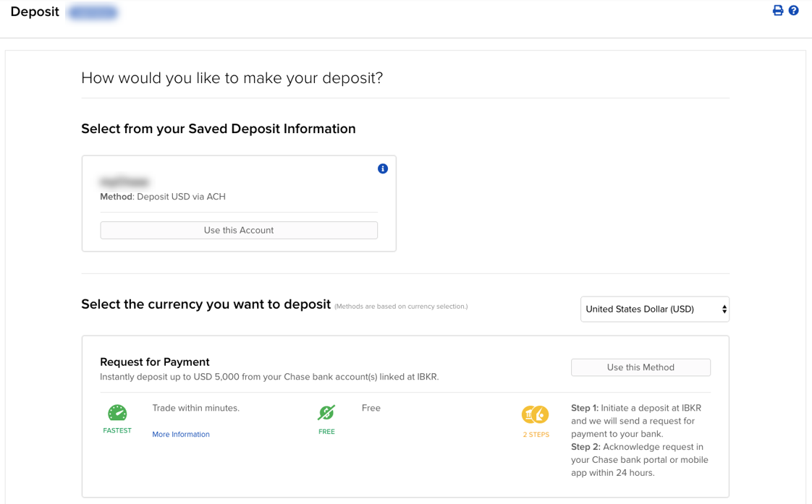Click the info icon on the saved account card

point(383,168)
